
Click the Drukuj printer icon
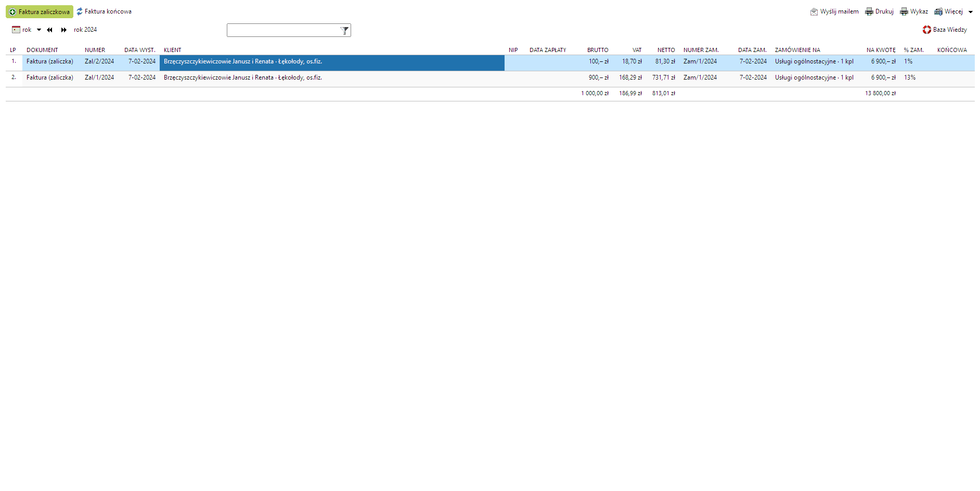[869, 12]
